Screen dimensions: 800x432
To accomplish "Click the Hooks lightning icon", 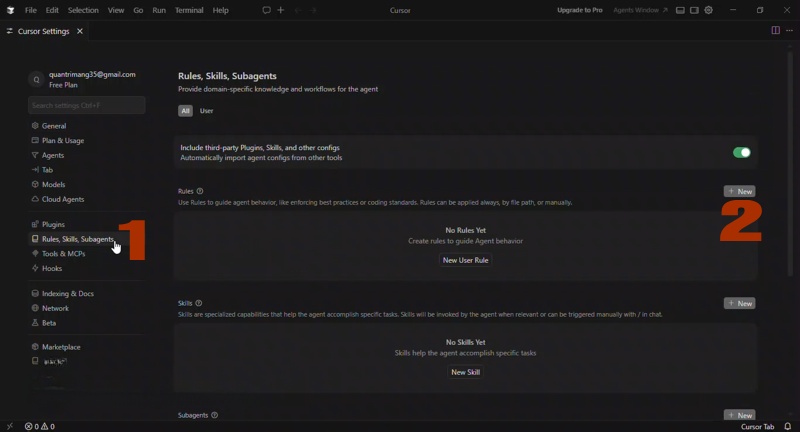I will coord(35,268).
